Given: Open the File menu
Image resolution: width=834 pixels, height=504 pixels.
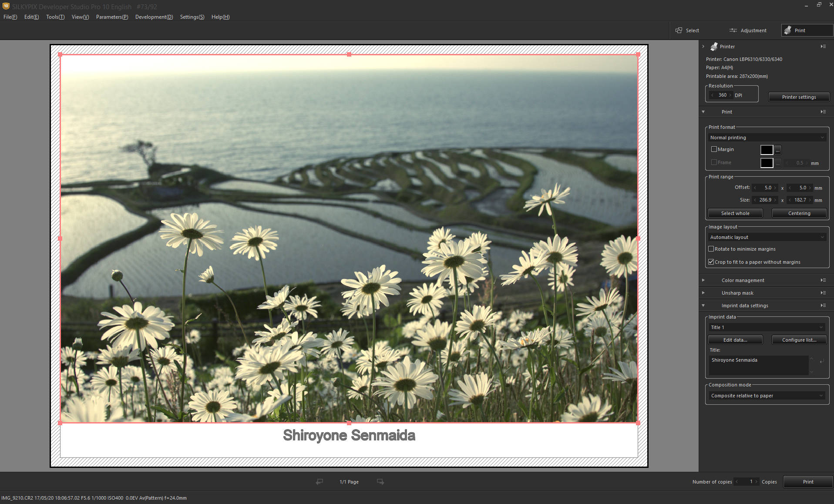Looking at the screenshot, I should [x=10, y=17].
